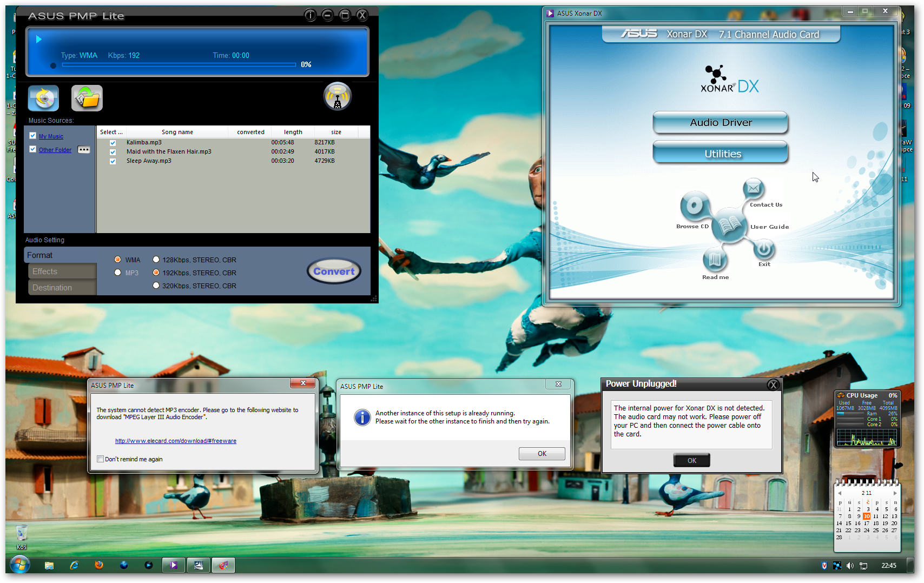
Task: Click the CPU usage history graph
Action: (x=867, y=437)
